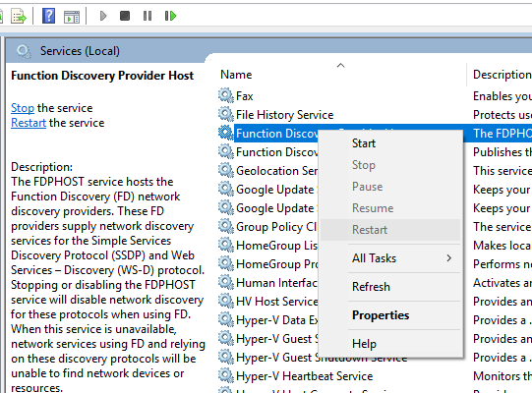Choose Start in the context menu
The height and width of the screenshot is (393, 532).
[x=390, y=143]
